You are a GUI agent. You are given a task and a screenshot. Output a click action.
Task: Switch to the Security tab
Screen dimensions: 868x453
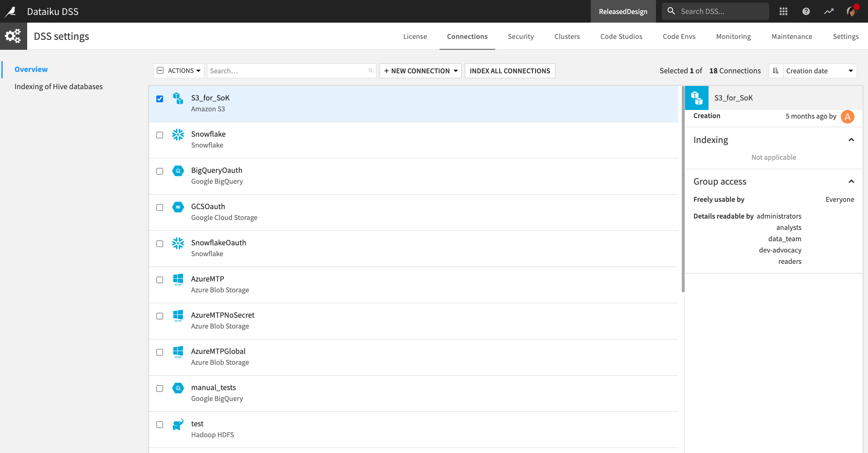(521, 36)
